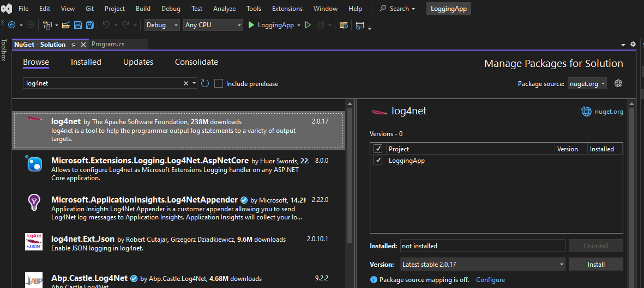
Task: Click the pin icon on NuGet tab
Action: click(74, 45)
